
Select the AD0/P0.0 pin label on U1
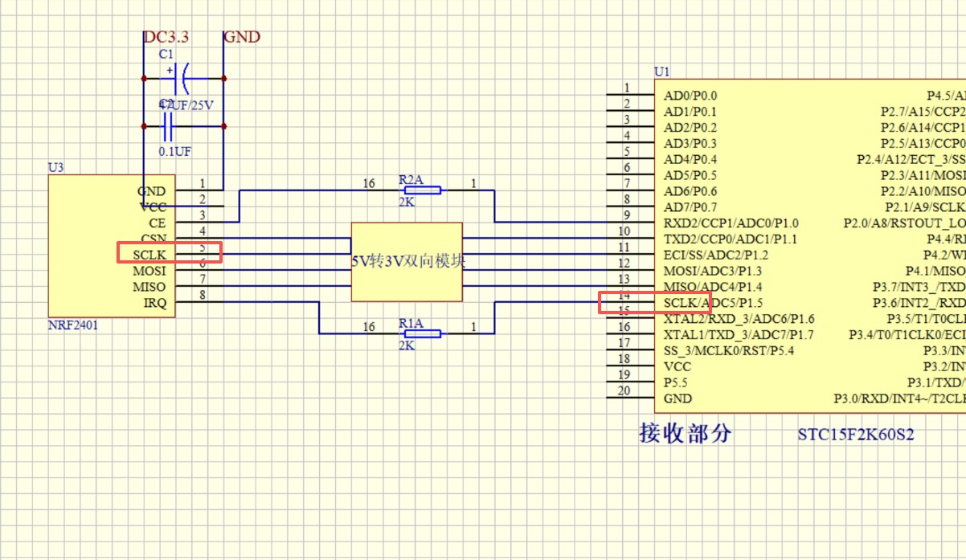(x=690, y=96)
